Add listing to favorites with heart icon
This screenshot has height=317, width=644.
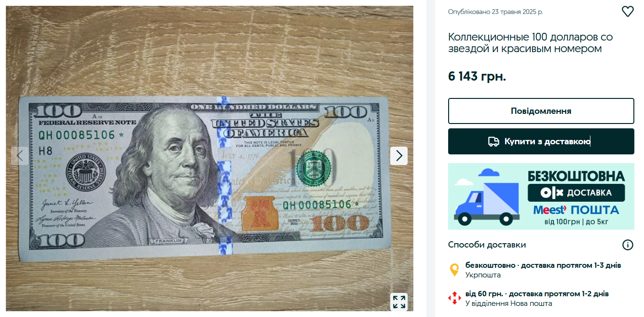point(627,12)
